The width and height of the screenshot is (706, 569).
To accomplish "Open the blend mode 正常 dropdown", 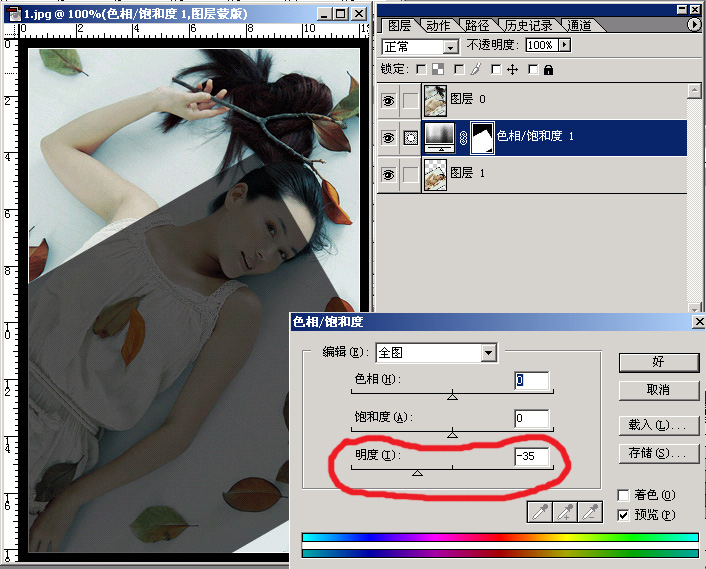I will pos(450,46).
